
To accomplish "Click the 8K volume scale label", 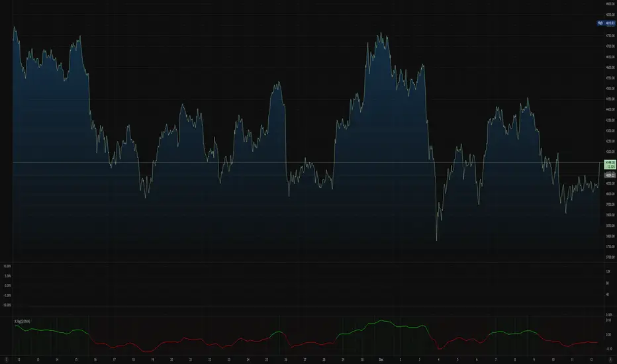I will pos(608,283).
